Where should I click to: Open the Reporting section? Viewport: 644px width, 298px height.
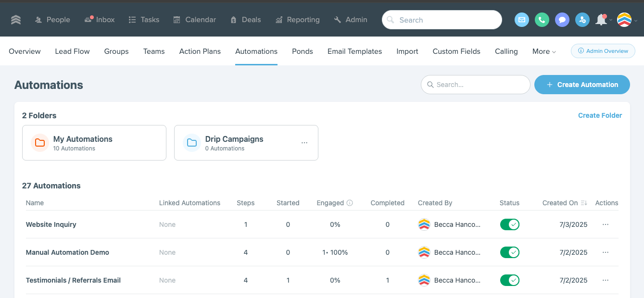pos(297,20)
